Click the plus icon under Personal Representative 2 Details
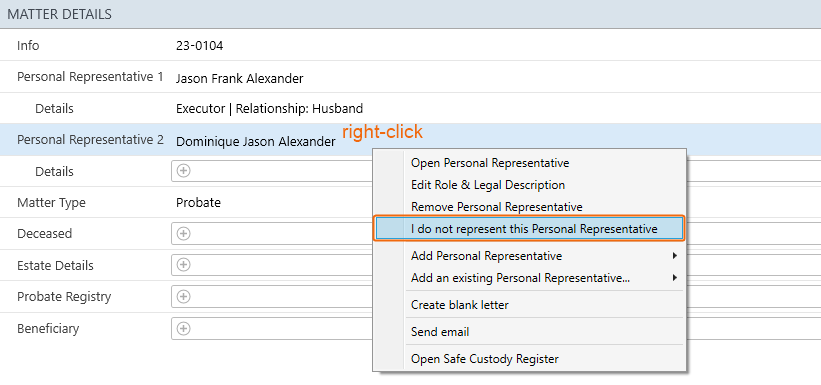 (x=183, y=171)
